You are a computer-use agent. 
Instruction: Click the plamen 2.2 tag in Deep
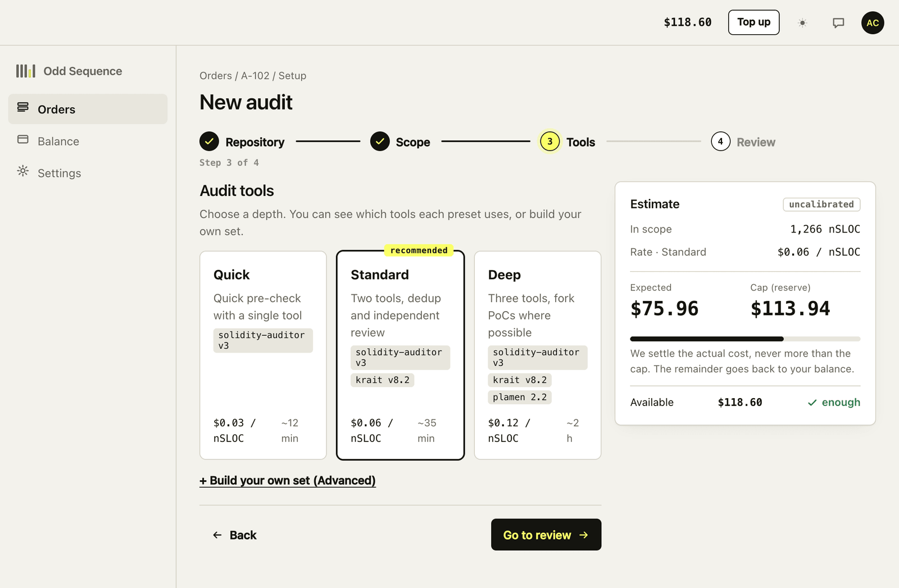(x=520, y=397)
